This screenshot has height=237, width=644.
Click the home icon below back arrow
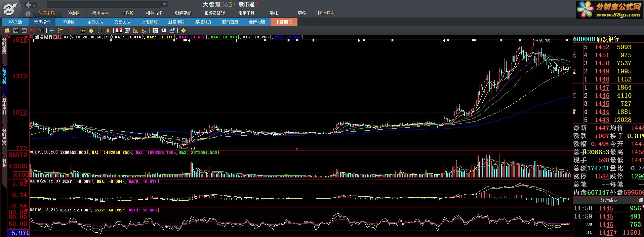point(28,14)
